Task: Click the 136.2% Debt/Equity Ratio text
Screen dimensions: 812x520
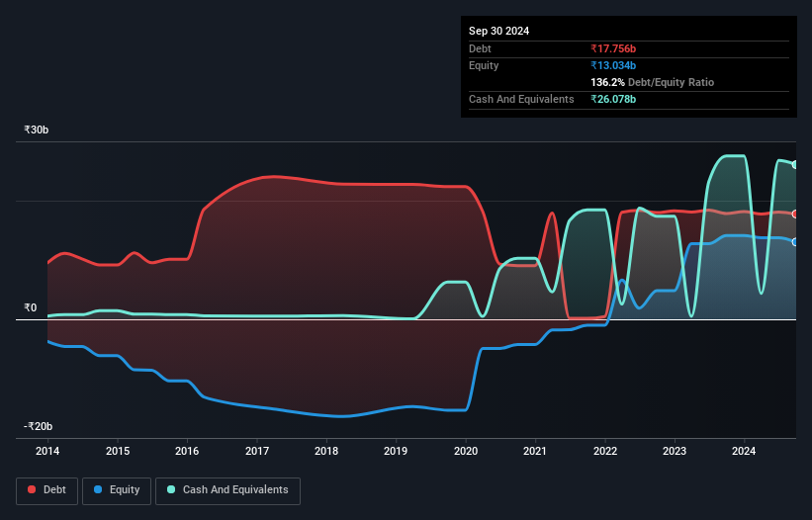Action: pos(652,82)
